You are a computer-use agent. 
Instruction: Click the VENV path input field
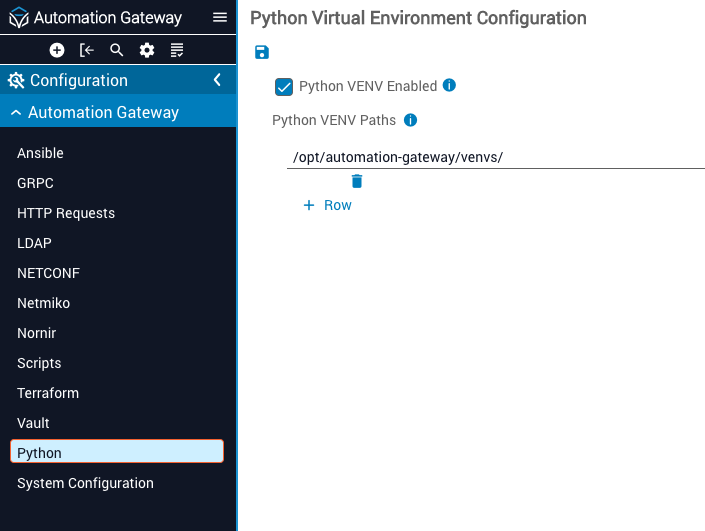pyautogui.click(x=495, y=157)
